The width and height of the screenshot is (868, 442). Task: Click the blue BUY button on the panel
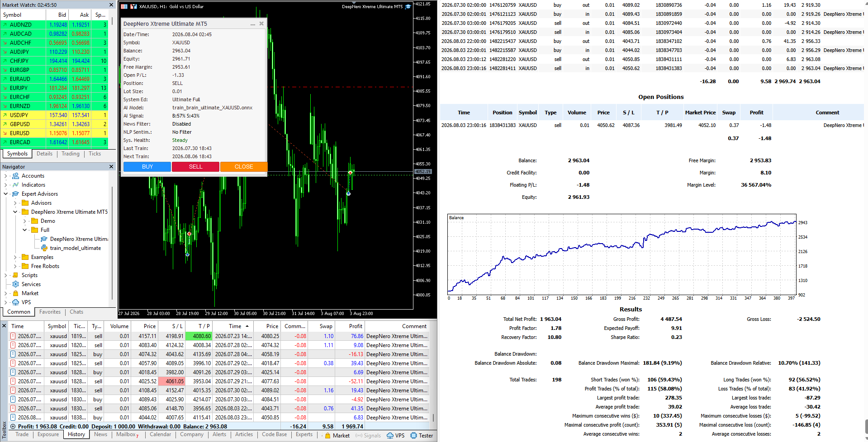point(147,167)
